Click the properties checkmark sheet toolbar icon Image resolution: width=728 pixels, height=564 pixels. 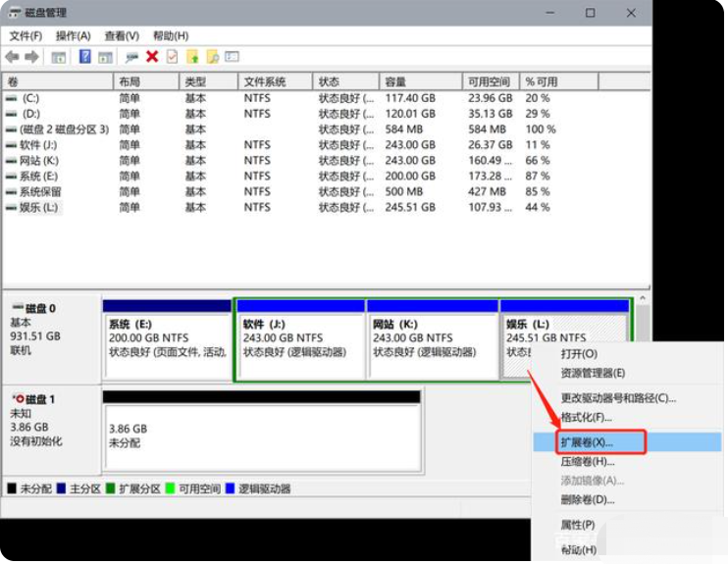172,57
